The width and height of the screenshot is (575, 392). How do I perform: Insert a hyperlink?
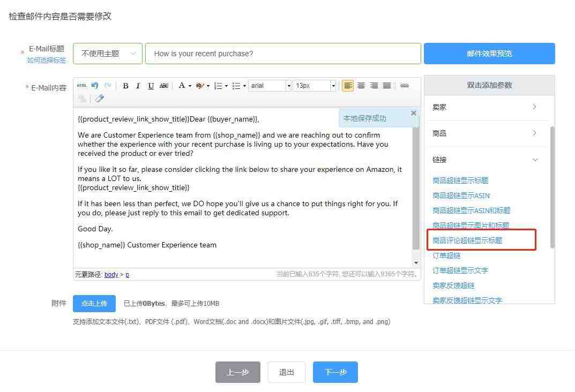point(405,86)
